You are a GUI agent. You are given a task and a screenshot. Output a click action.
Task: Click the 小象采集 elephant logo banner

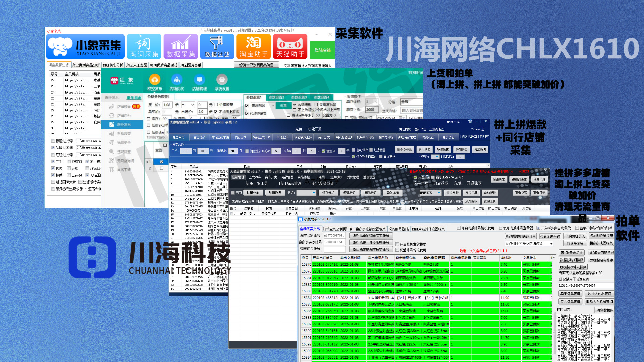[86, 46]
